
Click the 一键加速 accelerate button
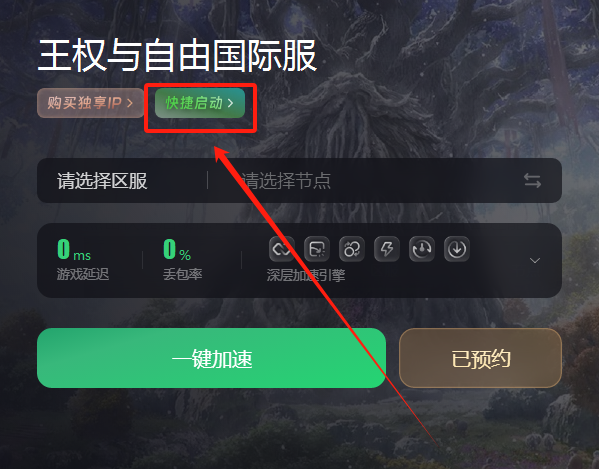tap(211, 358)
